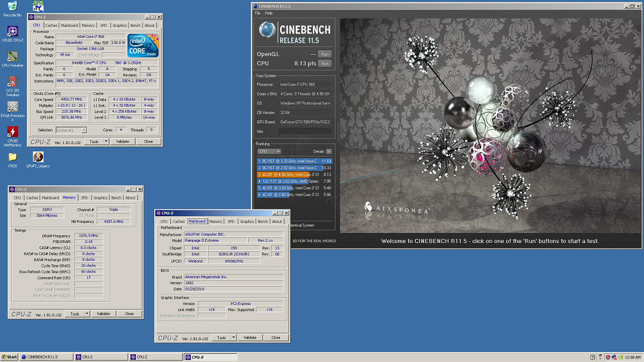Open the Help menu in CINEBENCH
Image resolution: width=644 pixels, height=362 pixels.
(x=268, y=13)
